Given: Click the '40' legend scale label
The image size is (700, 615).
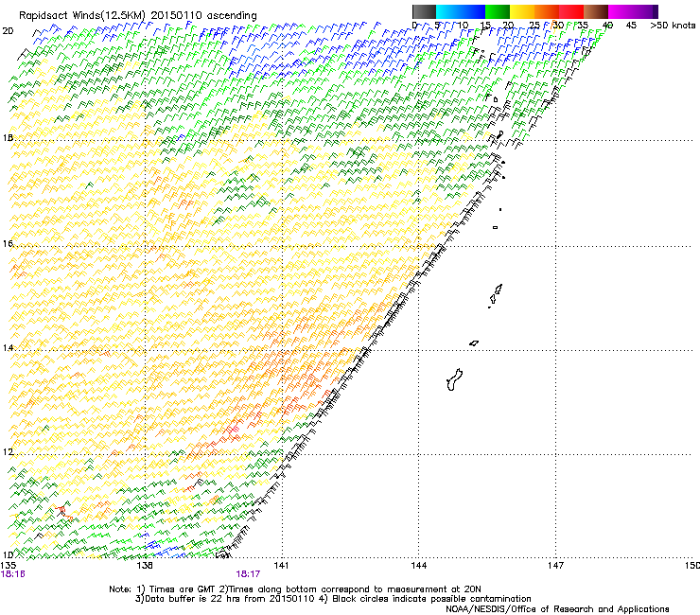Looking at the screenshot, I should [607, 25].
